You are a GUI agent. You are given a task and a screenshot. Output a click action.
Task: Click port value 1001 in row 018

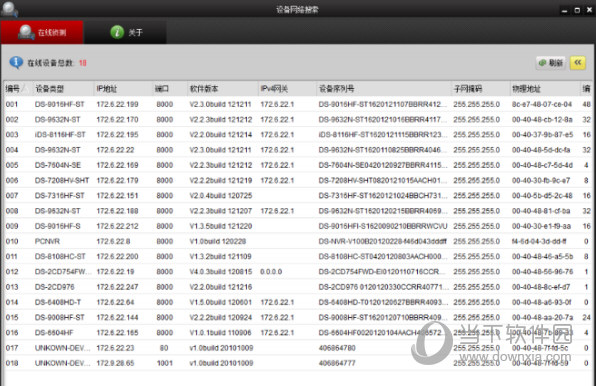click(x=165, y=362)
